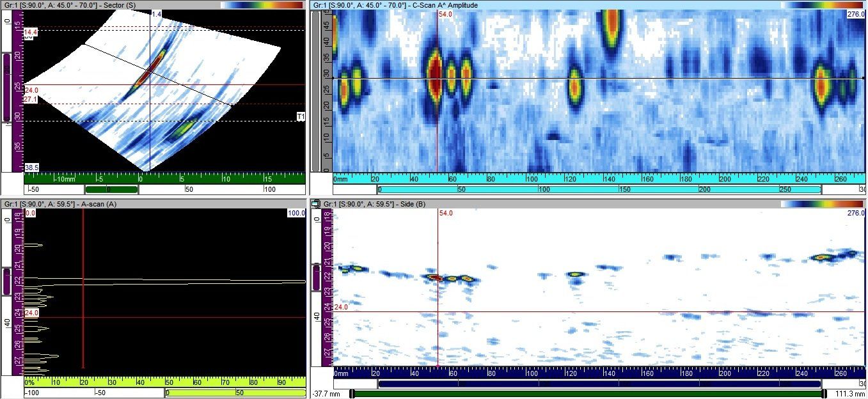
Task: Click the -37.7 mm range value
Action: click(x=327, y=393)
